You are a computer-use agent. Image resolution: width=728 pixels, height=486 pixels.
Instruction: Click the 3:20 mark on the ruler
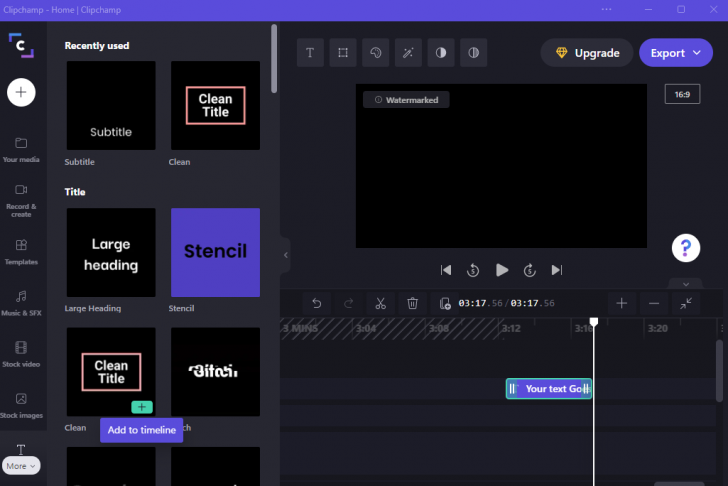click(657, 329)
